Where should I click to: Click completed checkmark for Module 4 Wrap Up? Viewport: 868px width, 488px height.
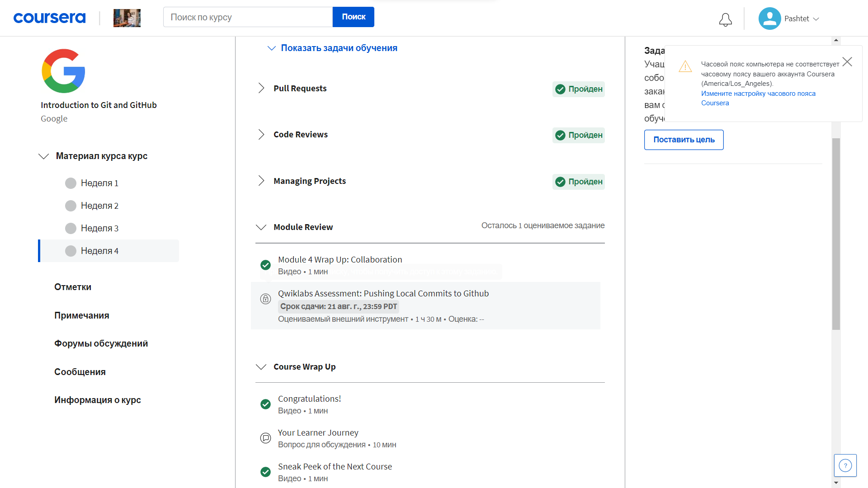click(265, 265)
